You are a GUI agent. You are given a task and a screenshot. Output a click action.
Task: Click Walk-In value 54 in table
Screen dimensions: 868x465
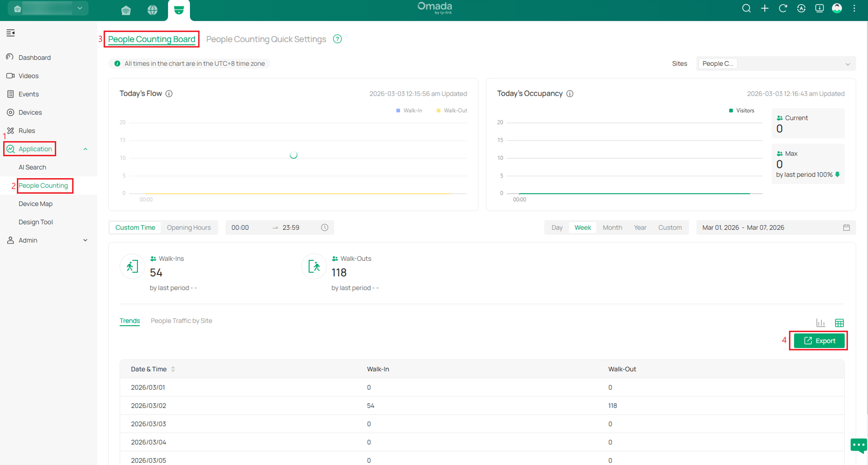pos(370,405)
